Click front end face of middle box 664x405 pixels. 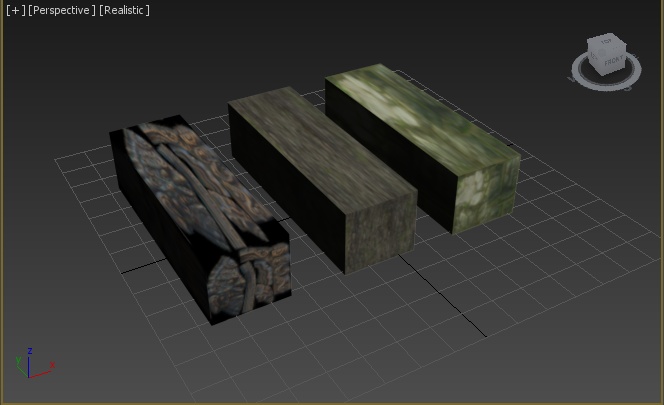click(380, 233)
